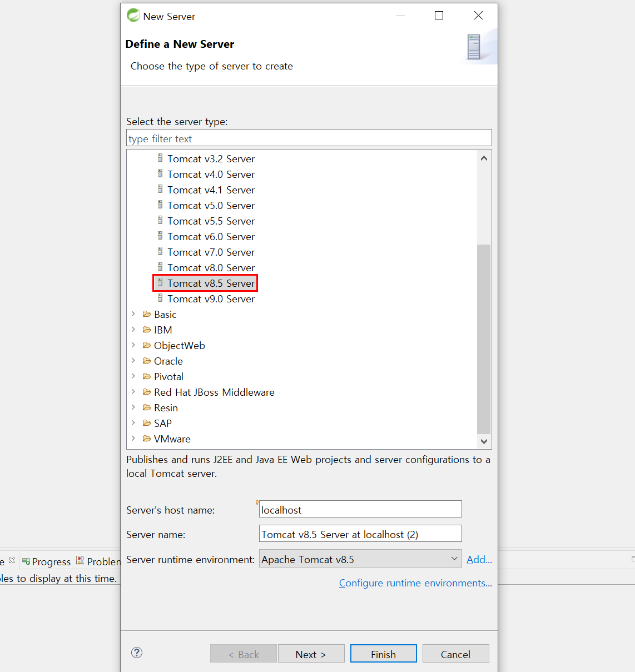Image resolution: width=635 pixels, height=672 pixels.
Task: Expand the VMware category
Action: point(133,439)
